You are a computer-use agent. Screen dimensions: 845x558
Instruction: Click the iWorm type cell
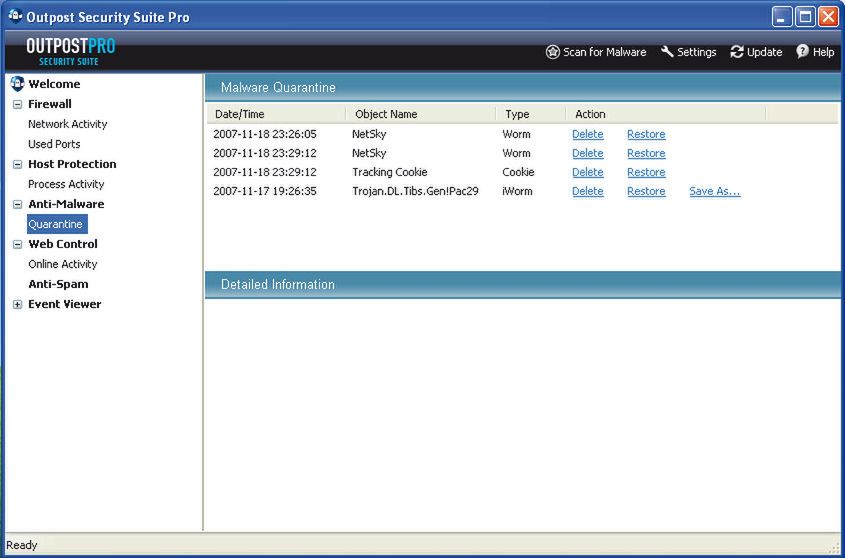click(x=517, y=191)
